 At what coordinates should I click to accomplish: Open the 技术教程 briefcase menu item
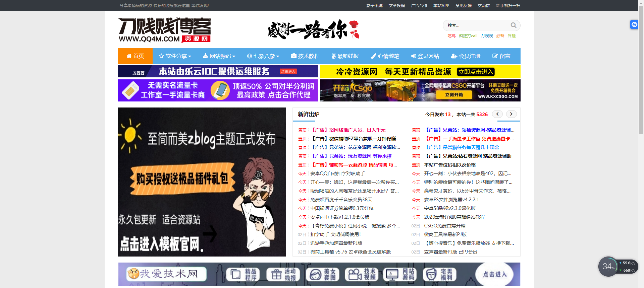(305, 56)
